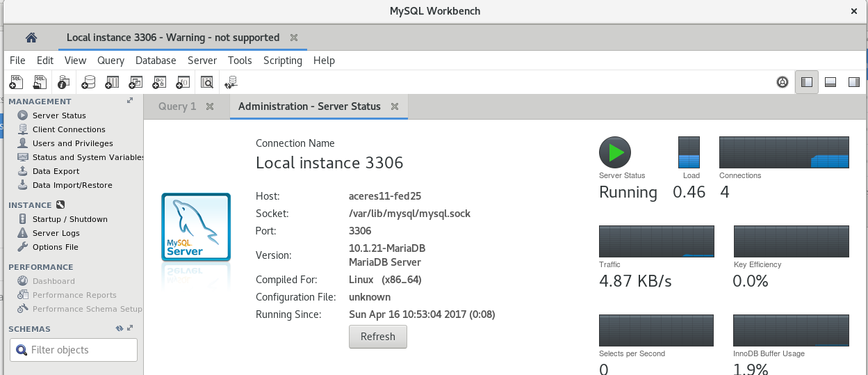Click the Key Efficiency graph
The width and height of the screenshot is (868, 375).
pos(792,241)
